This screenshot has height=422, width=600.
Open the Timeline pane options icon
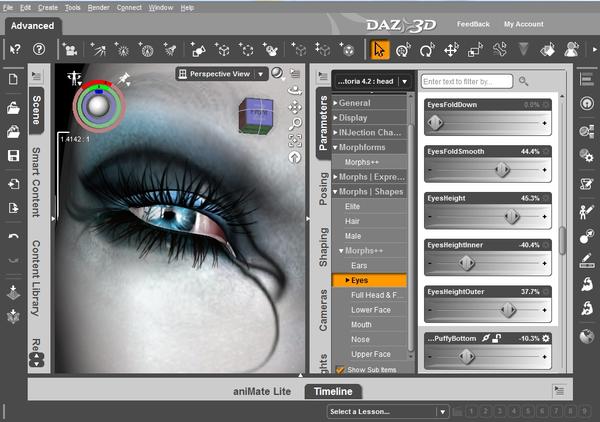pyautogui.click(x=559, y=391)
